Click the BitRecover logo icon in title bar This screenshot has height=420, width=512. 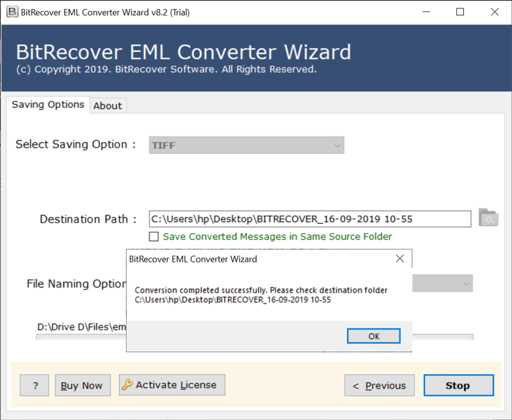(x=12, y=12)
